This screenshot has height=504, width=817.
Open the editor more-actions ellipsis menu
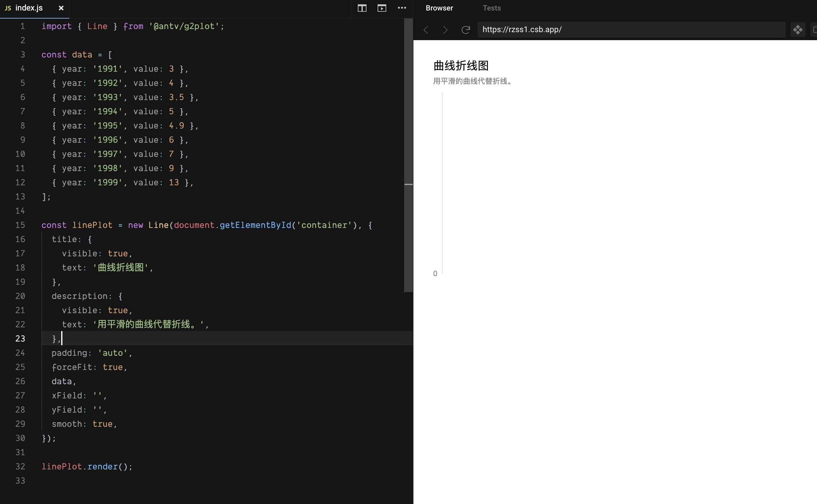point(402,8)
